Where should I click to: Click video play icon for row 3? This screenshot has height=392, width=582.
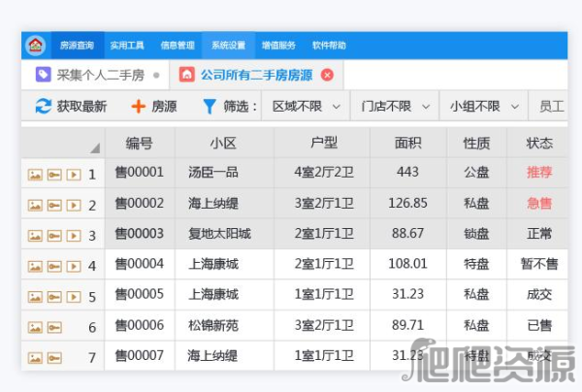[74, 236]
